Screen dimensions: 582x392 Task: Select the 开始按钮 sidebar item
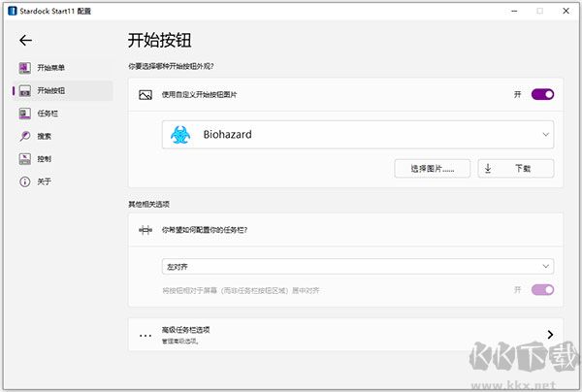tap(62, 90)
